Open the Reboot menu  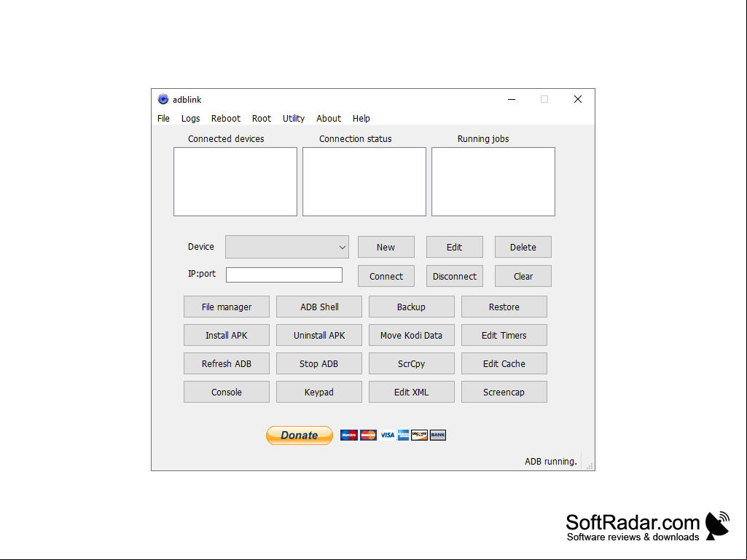coord(226,118)
